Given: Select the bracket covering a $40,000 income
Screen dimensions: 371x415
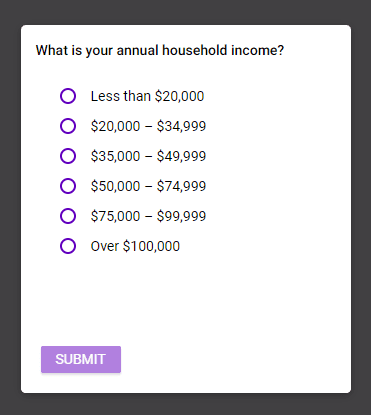Looking at the screenshot, I should [x=68, y=156].
